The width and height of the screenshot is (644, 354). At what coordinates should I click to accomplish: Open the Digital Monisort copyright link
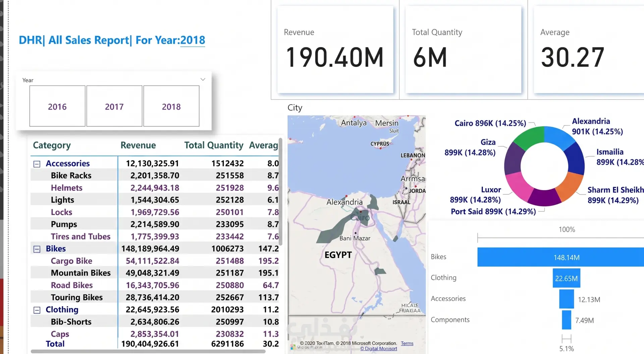(x=379, y=349)
